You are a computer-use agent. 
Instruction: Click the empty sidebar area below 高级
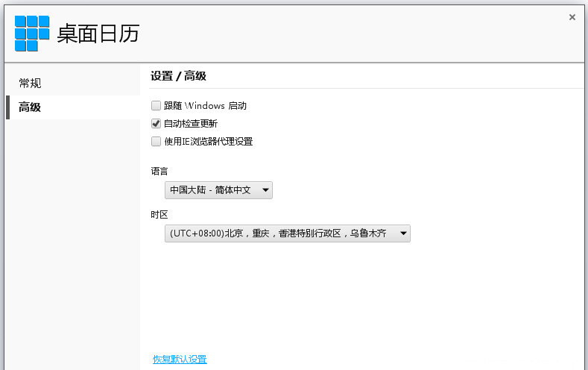[72, 239]
